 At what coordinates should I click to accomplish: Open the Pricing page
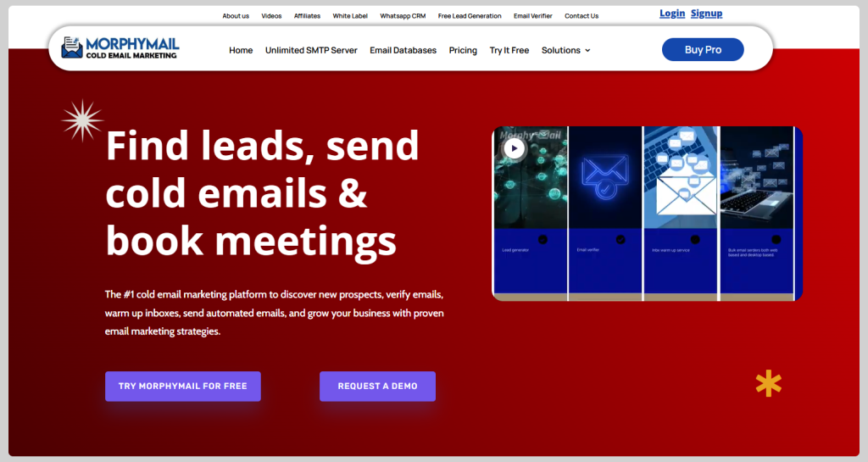coord(463,50)
